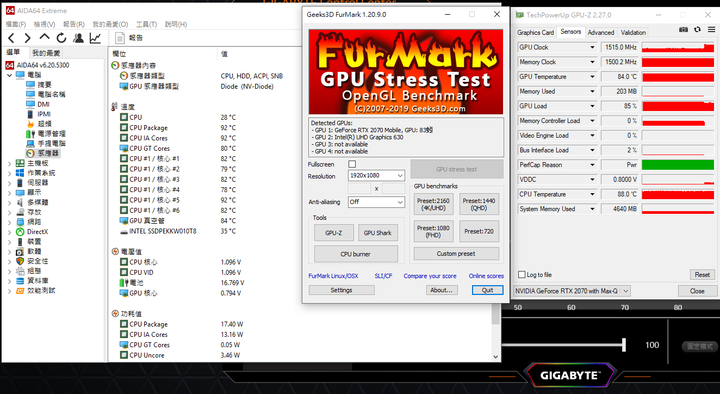Enable Fullscreen checkbox in FurMark

[x=352, y=164]
